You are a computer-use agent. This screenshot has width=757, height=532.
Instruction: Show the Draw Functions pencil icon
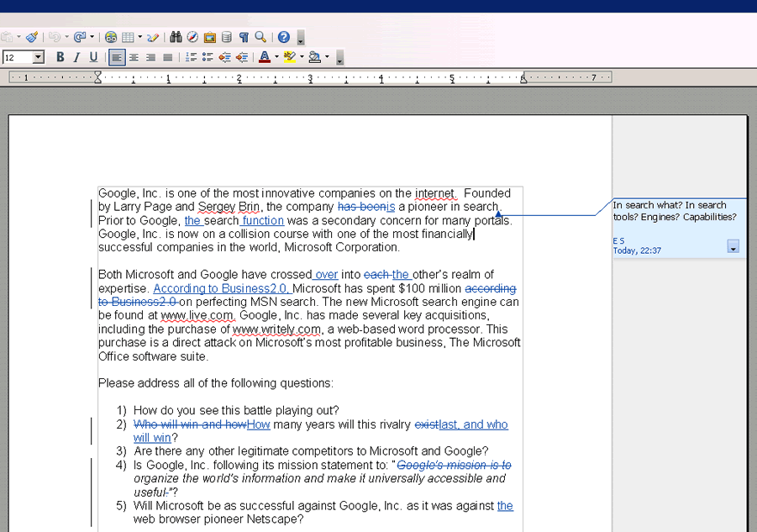(153, 37)
